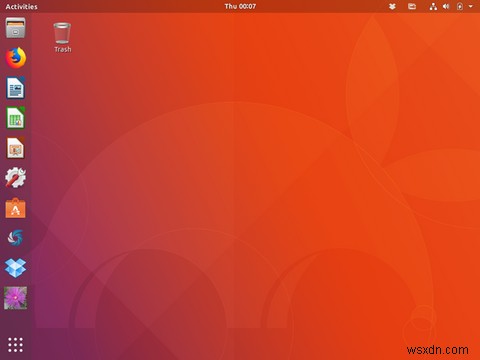Launch Shotwell photo manager

(x=15, y=238)
